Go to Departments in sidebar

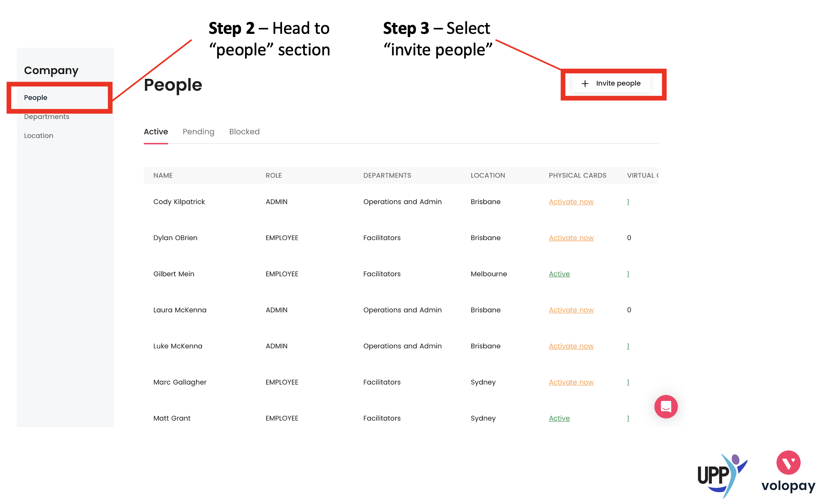tap(47, 117)
